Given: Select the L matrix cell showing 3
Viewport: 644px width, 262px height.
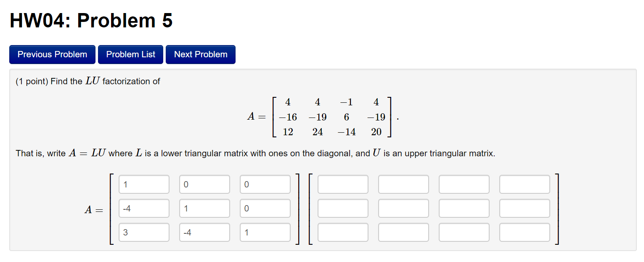Looking at the screenshot, I should (144, 232).
